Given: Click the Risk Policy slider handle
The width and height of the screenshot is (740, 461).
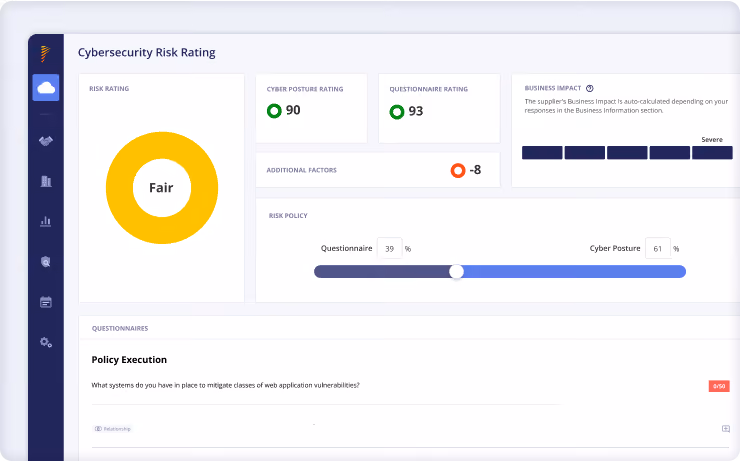Looking at the screenshot, I should pos(456,271).
